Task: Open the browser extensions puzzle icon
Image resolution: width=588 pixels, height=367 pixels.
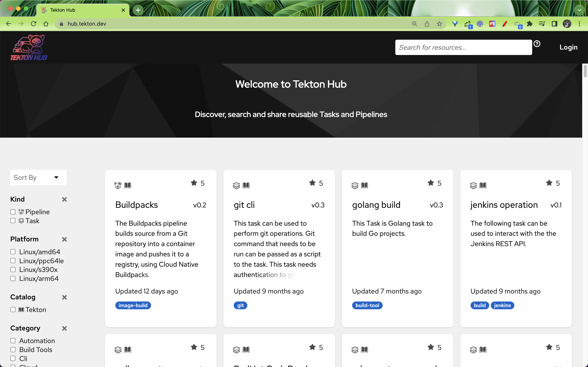Action: tap(530, 24)
